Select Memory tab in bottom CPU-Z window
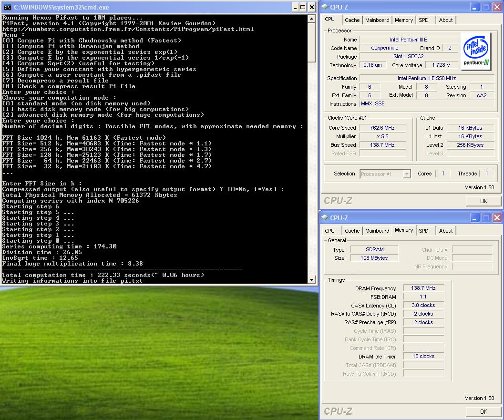Screen dimensions: 504x420 404,230
